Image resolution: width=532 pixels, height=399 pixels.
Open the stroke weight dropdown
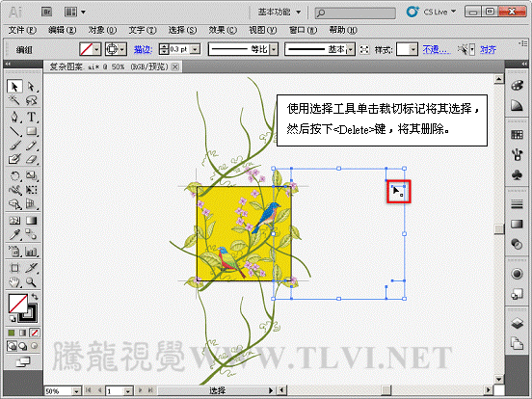click(x=195, y=49)
